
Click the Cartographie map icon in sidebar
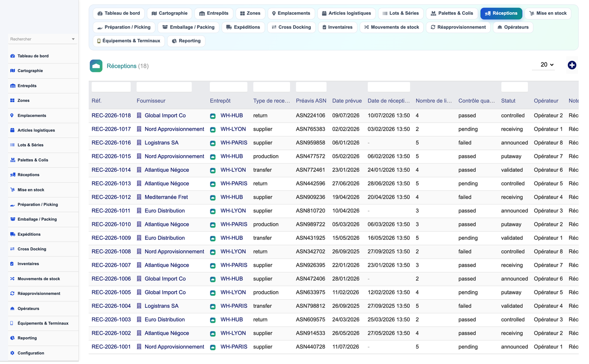[12, 71]
